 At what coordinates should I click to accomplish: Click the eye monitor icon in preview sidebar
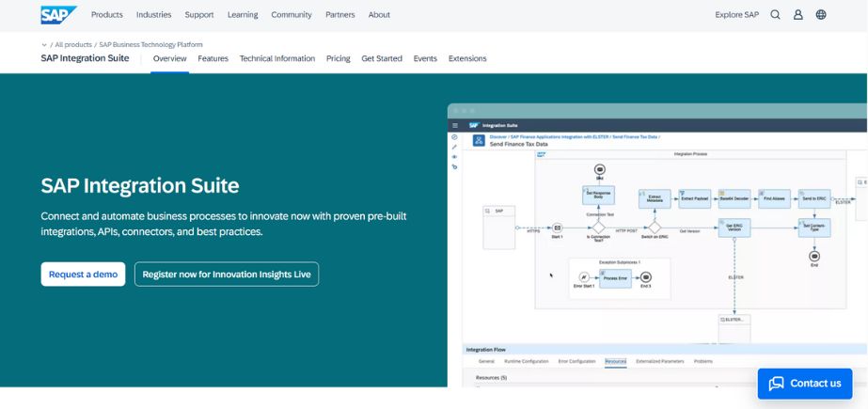(454, 157)
